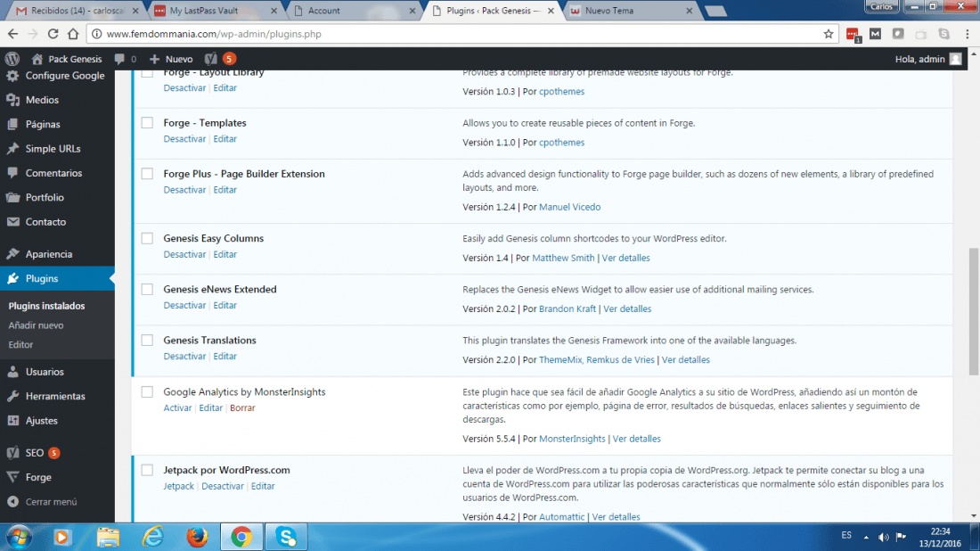
Task: Activate Google Analytics by MonsterInsights plugin
Action: [x=177, y=407]
